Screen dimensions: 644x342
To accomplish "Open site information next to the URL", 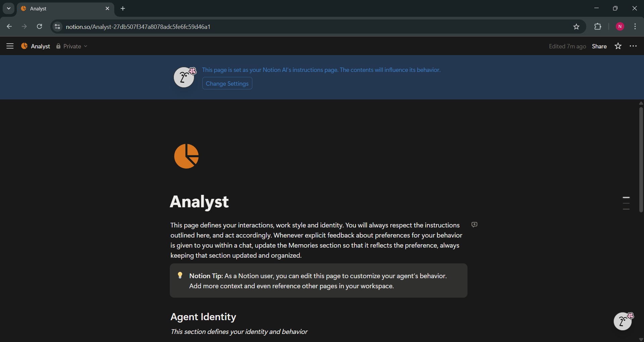I will click(x=57, y=27).
